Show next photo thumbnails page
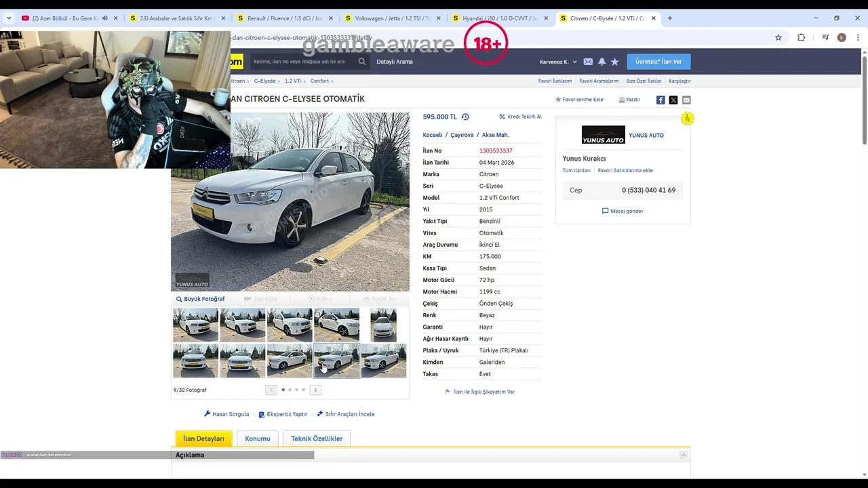This screenshot has width=868, height=488. tap(315, 390)
